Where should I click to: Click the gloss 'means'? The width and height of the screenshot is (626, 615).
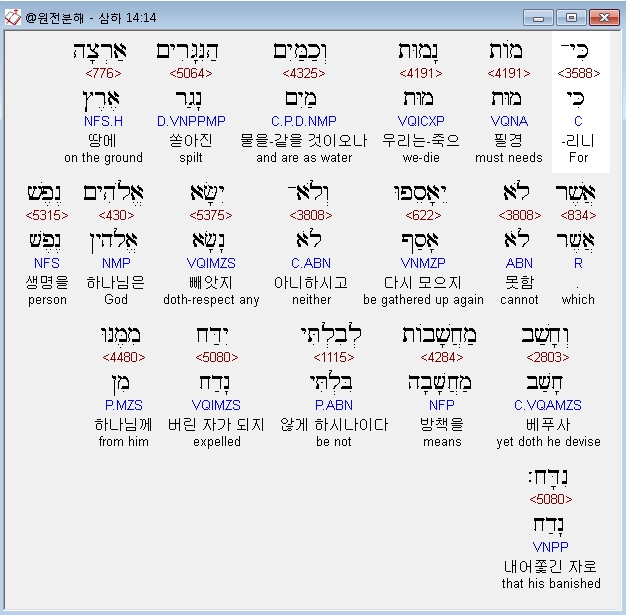pos(442,442)
